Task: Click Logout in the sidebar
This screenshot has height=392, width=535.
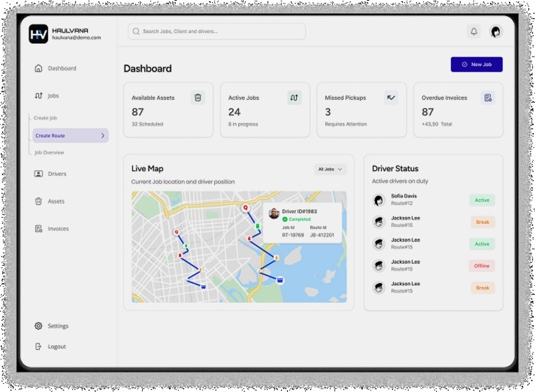Action: [x=56, y=347]
